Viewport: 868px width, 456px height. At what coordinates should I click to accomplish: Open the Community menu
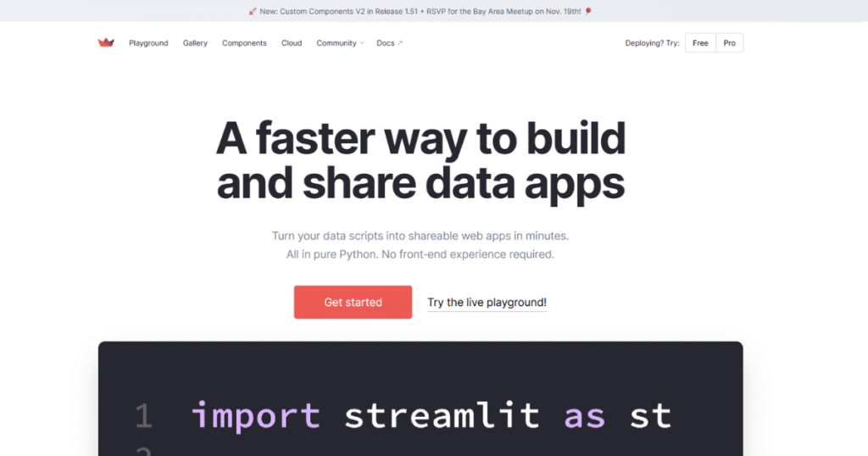pos(337,43)
